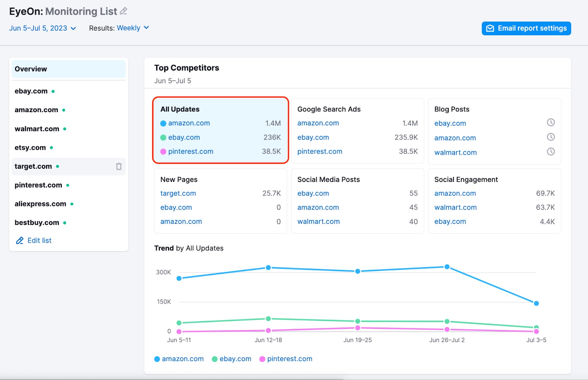Click the envelope icon in Email report settings

pos(490,28)
